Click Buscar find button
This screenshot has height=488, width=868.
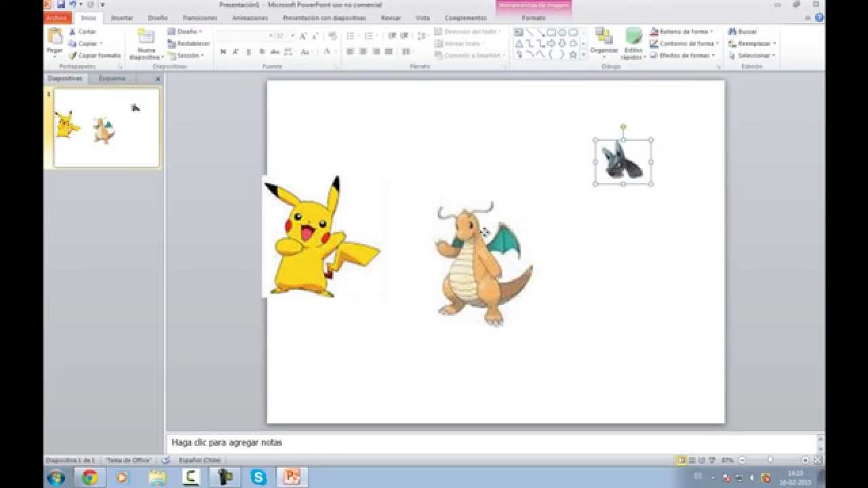(x=743, y=32)
